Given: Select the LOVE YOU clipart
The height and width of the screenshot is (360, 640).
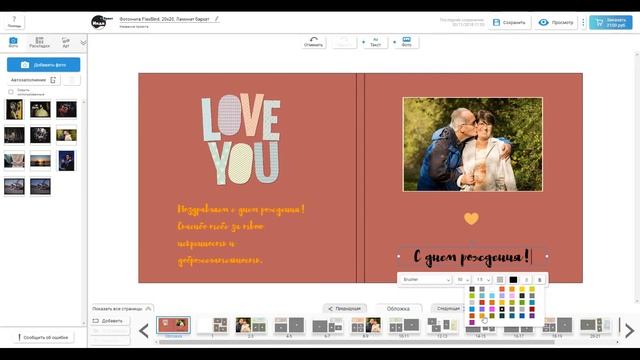Looking at the screenshot, I should tap(241, 139).
